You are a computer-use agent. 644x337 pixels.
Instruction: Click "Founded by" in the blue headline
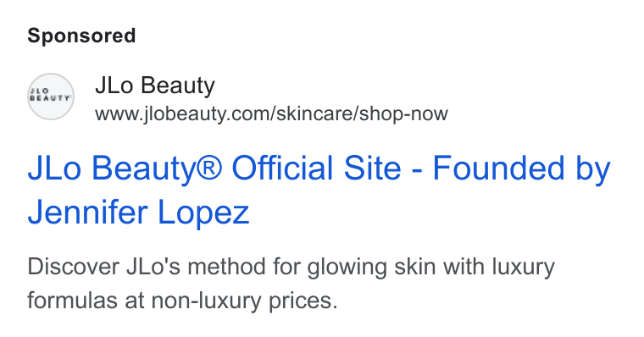click(522, 168)
